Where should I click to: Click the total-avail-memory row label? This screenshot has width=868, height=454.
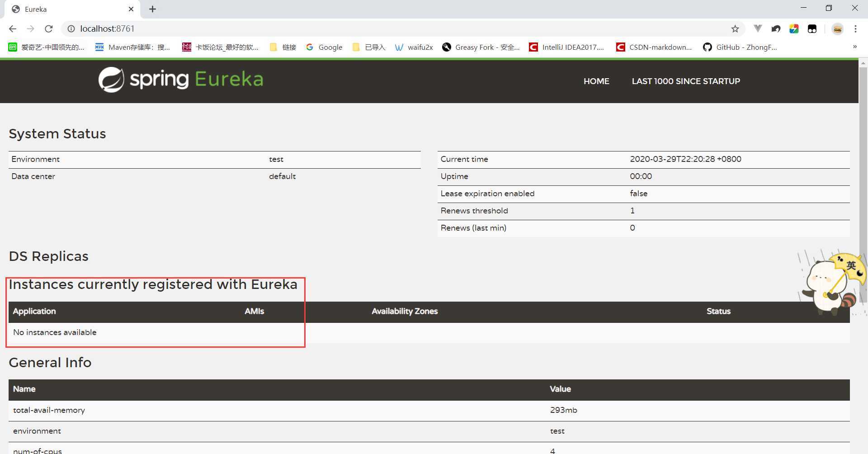click(49, 410)
